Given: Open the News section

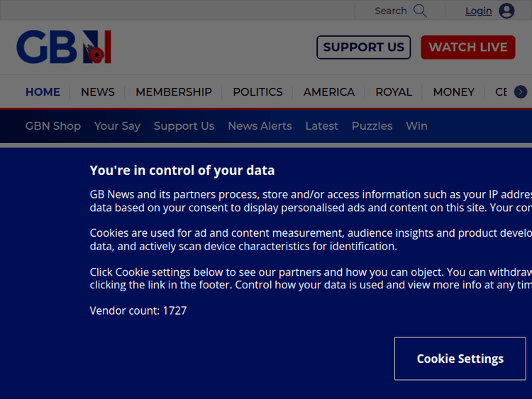Looking at the screenshot, I should 97,92.
